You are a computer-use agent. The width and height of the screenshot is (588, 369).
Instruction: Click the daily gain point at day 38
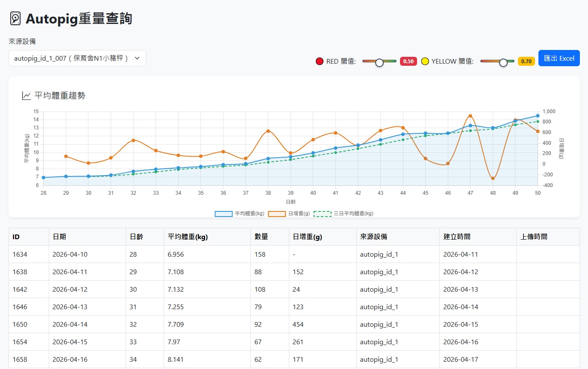click(268, 131)
